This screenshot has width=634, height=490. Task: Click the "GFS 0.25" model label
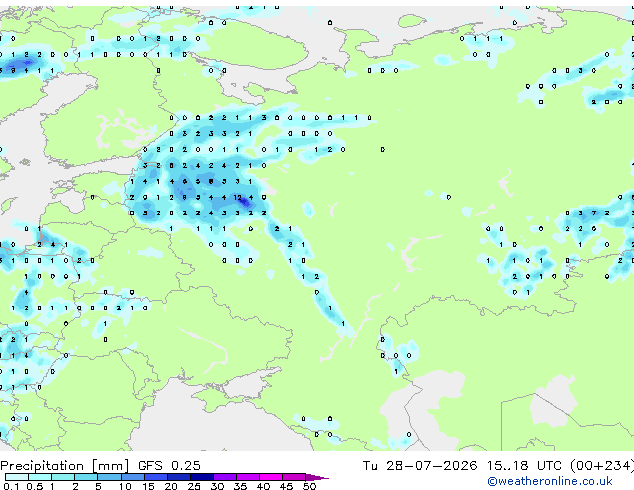(x=169, y=465)
